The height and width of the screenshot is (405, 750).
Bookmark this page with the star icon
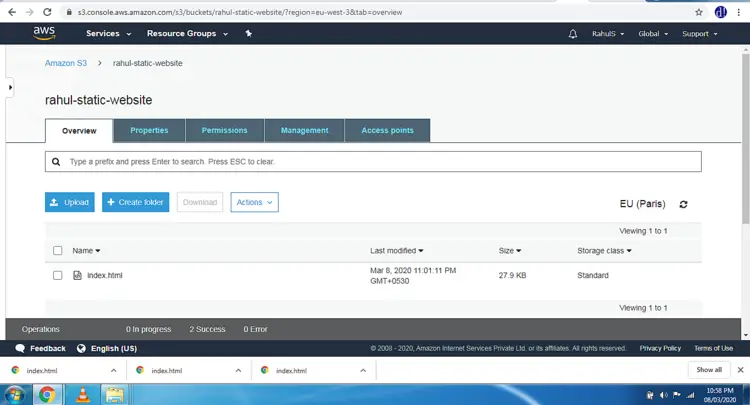tap(699, 12)
